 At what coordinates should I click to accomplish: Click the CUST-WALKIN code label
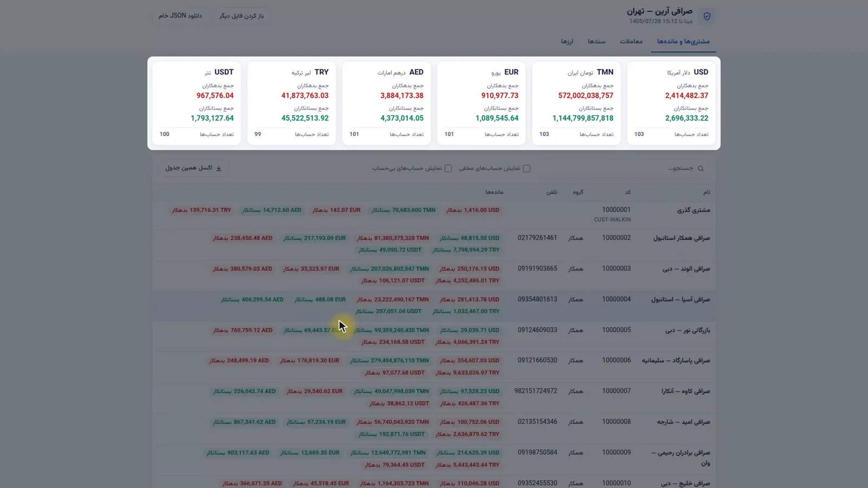[x=612, y=220]
